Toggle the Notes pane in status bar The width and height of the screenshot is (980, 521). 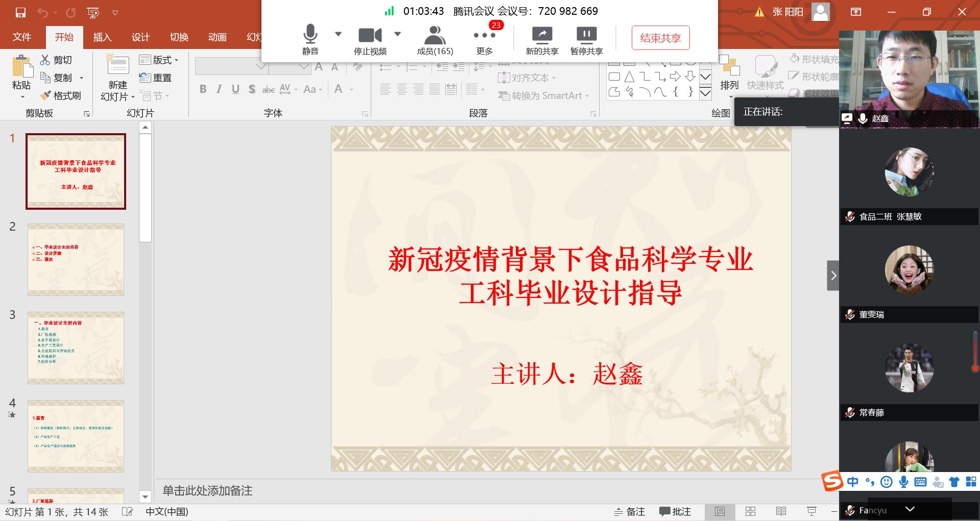(x=630, y=511)
